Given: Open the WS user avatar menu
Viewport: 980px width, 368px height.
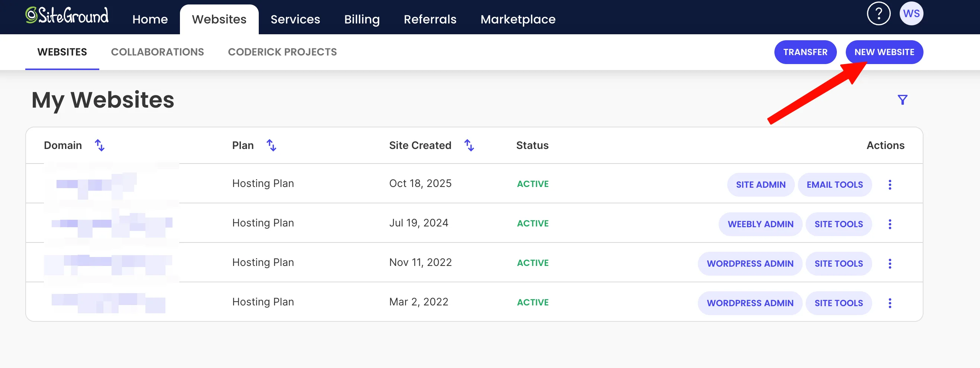Looking at the screenshot, I should pos(911,14).
